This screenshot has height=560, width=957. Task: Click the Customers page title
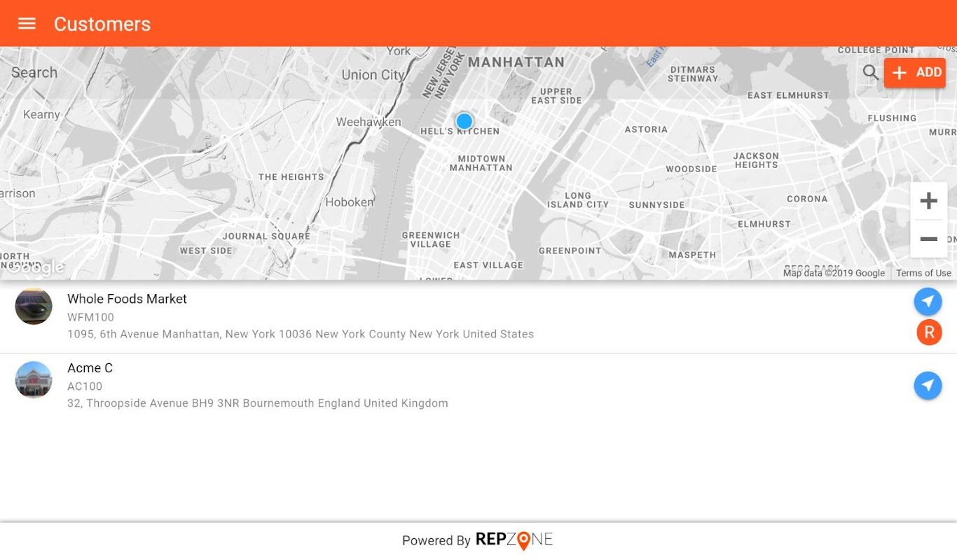(102, 24)
